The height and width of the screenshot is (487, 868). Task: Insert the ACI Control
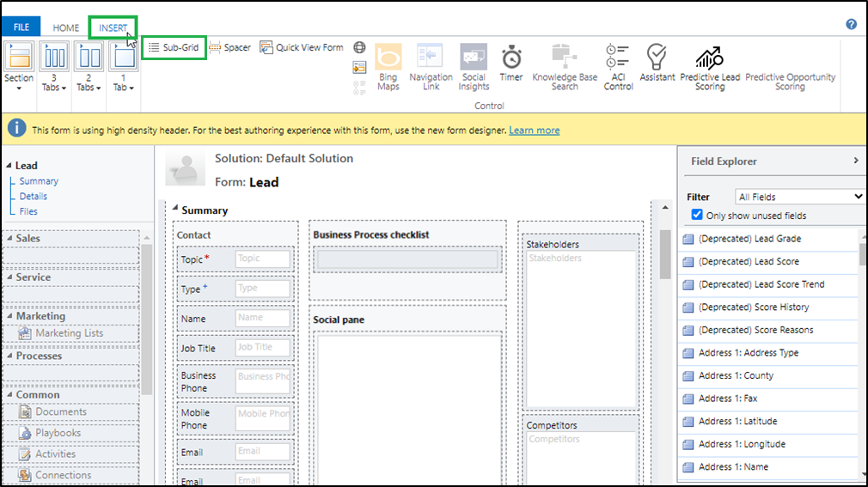coord(618,66)
